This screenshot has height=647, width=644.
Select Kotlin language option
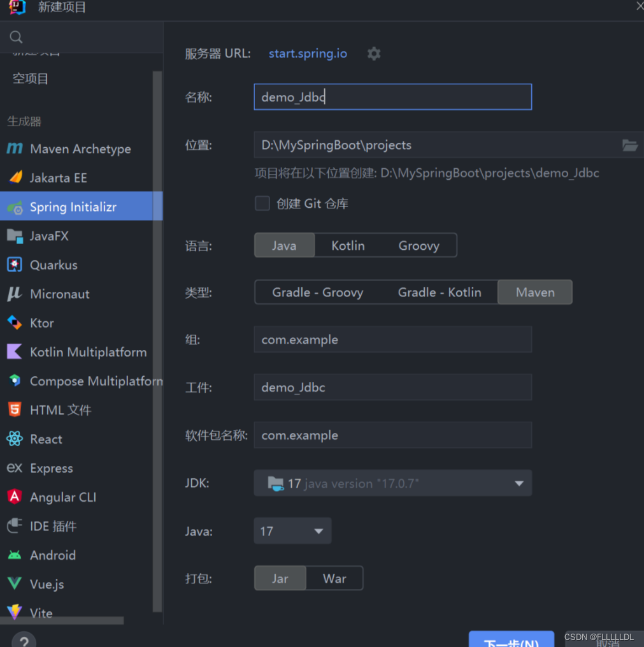(348, 245)
